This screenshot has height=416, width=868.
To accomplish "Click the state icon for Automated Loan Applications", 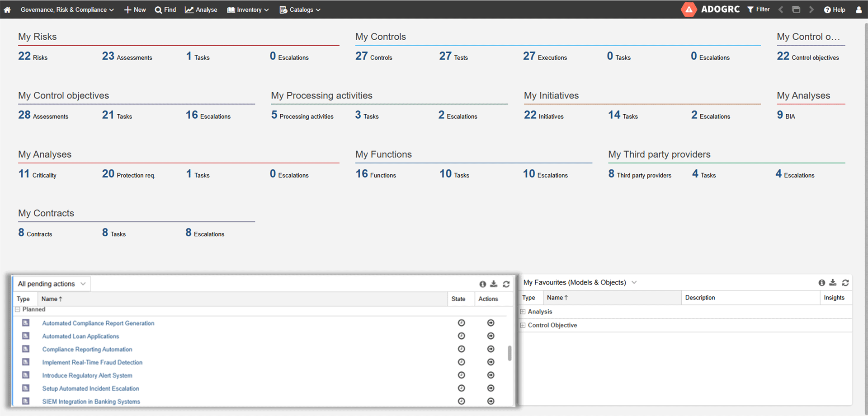I will coord(461,336).
